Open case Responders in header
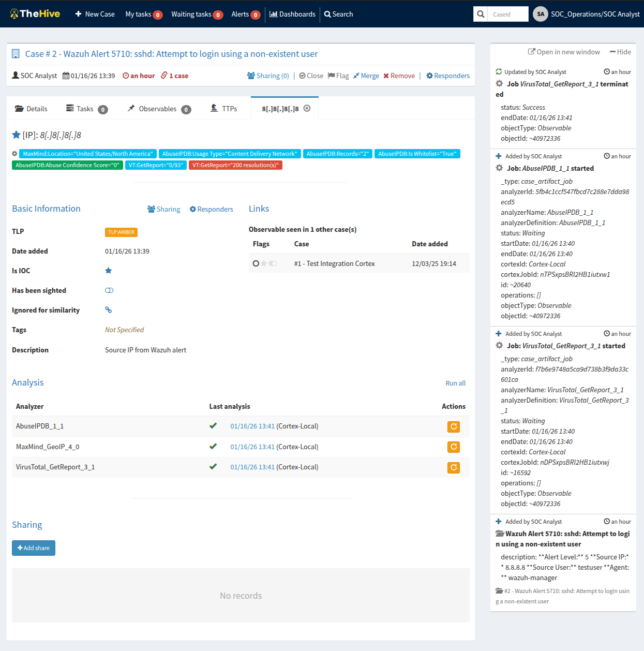This screenshot has width=644, height=651. [x=448, y=76]
